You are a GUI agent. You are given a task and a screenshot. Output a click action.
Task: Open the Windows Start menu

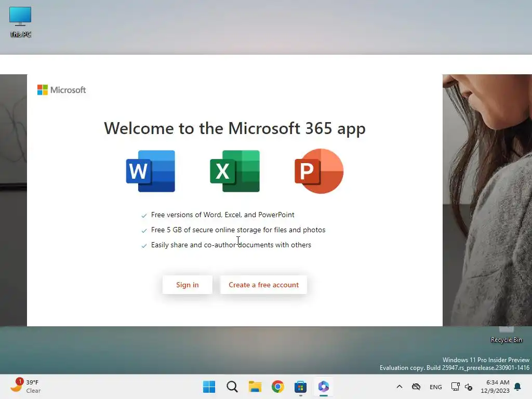click(209, 387)
